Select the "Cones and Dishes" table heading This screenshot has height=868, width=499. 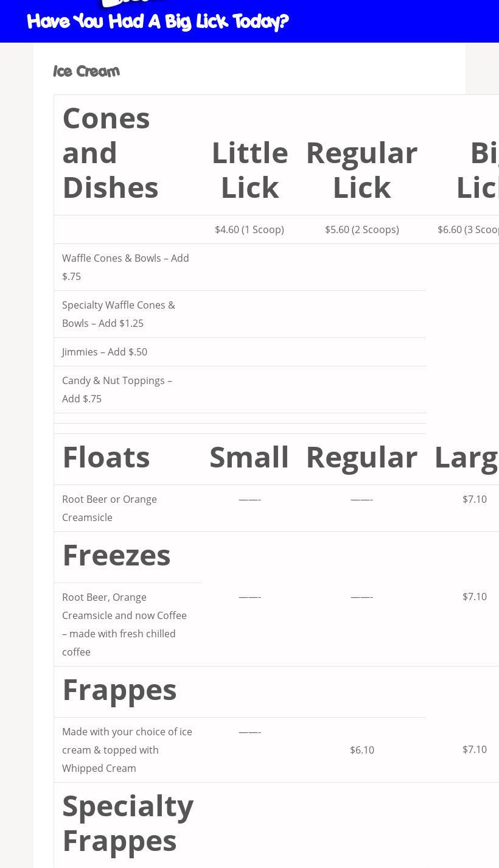coord(110,152)
